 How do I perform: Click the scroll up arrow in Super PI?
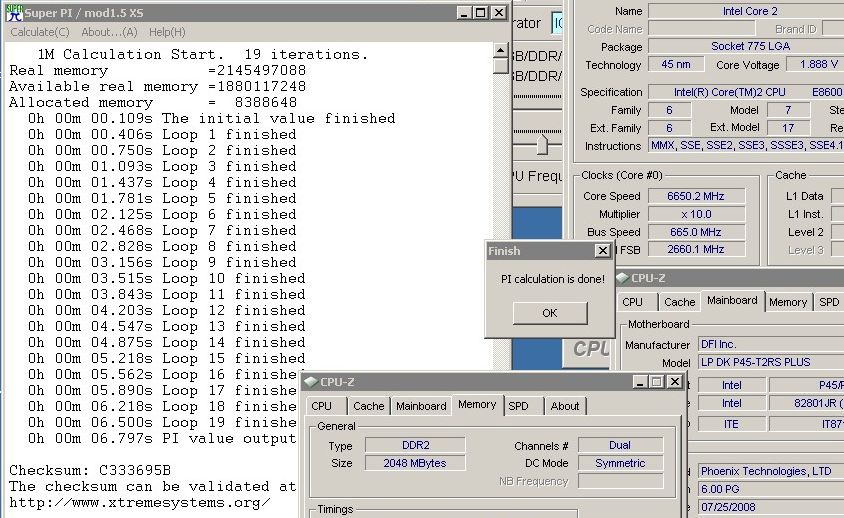(501, 48)
